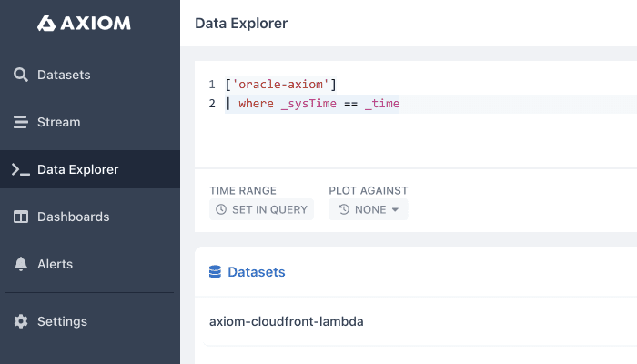Click the Stream lines icon in sidebar
This screenshot has height=364, width=637.
[x=21, y=122]
